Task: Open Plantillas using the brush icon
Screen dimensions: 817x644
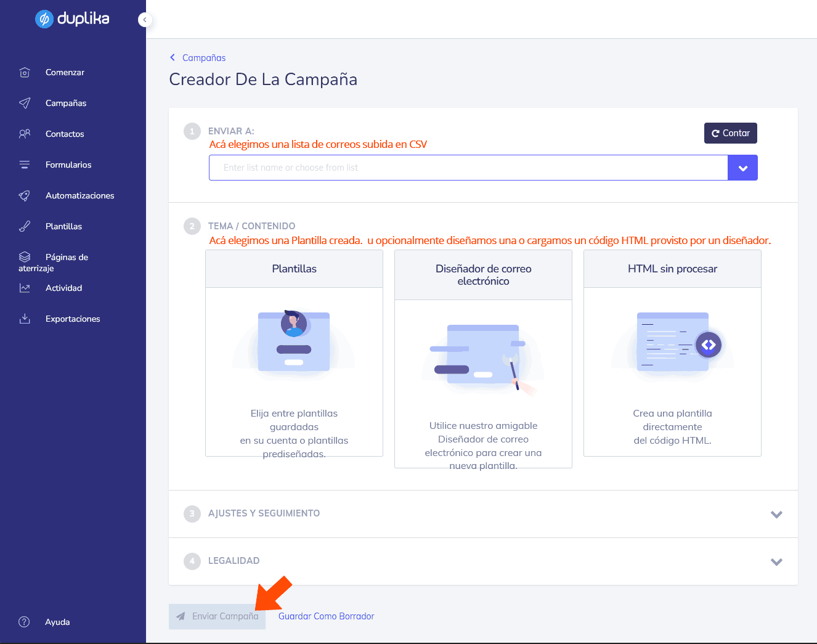Action: click(23, 226)
